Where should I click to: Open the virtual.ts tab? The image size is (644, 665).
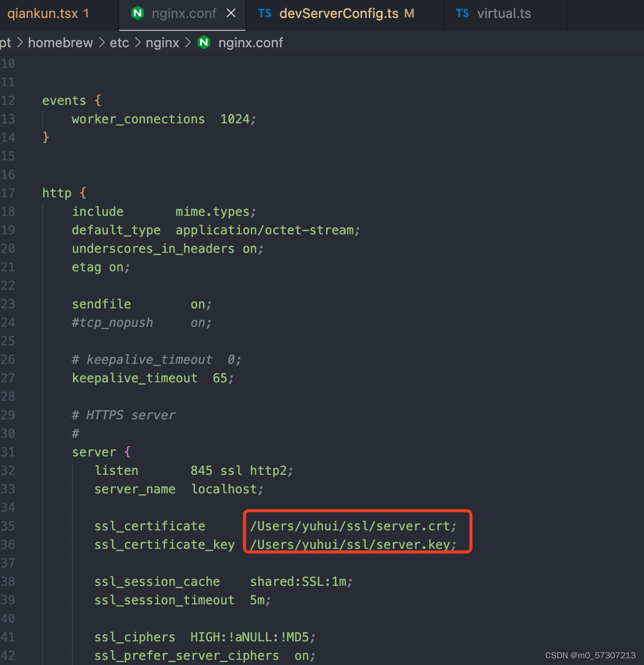click(x=504, y=14)
